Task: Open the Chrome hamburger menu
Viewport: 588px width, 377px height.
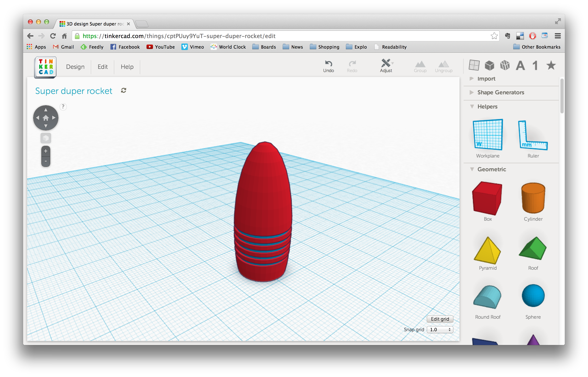Action: 558,36
